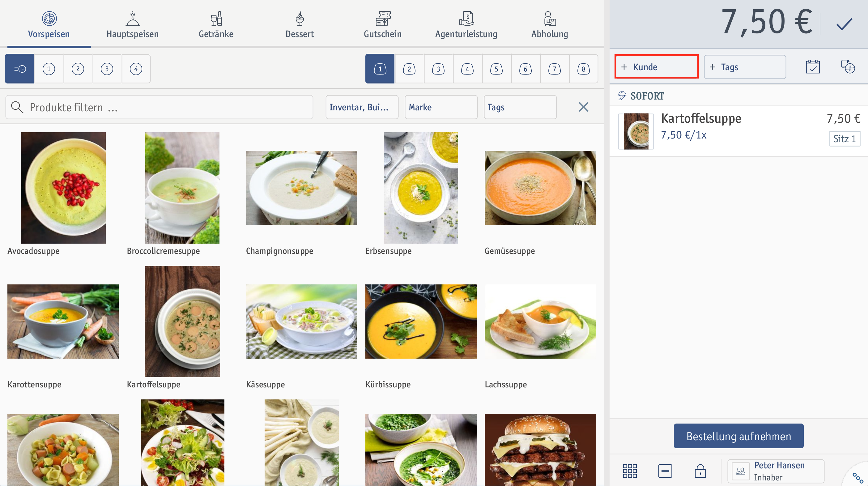Select course number 2
Image resolution: width=868 pixels, height=486 pixels.
pos(78,69)
